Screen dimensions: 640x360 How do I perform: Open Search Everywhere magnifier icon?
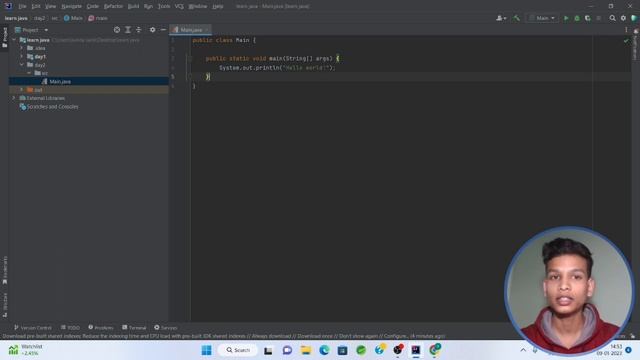[x=612, y=18]
